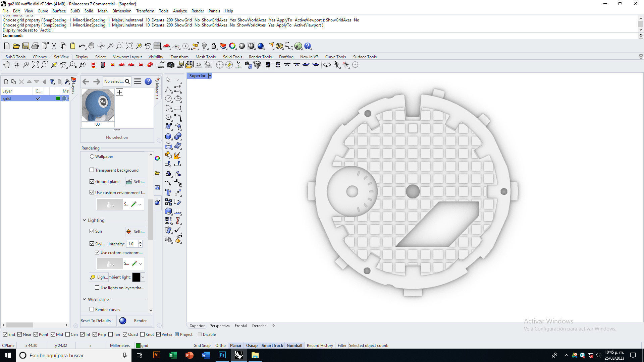644x362 pixels.
Task: Click the four-viewport layout icon
Action: click(x=157, y=46)
